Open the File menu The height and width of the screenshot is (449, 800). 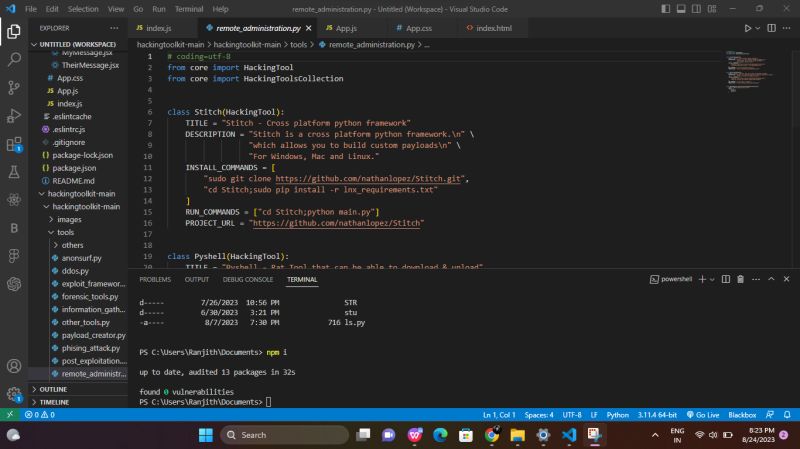pyautogui.click(x=31, y=9)
